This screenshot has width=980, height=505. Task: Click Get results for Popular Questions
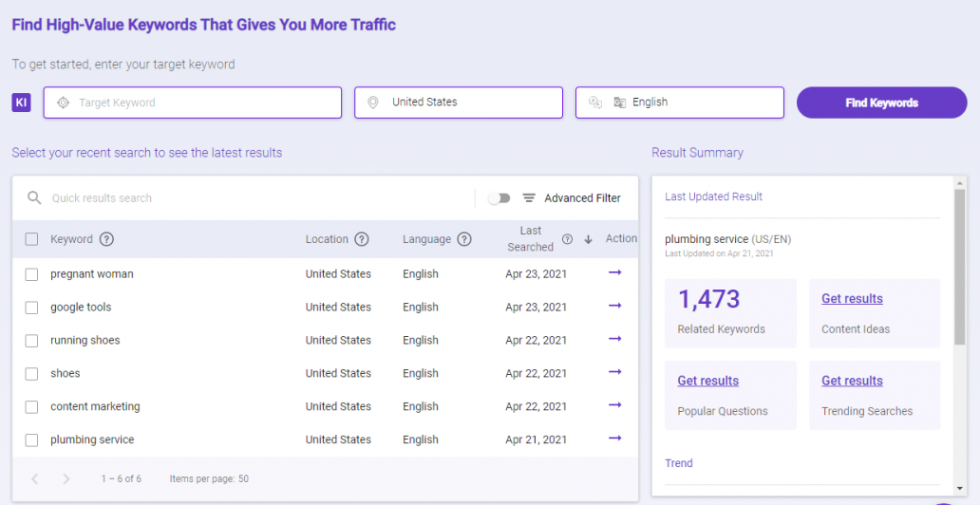click(708, 381)
